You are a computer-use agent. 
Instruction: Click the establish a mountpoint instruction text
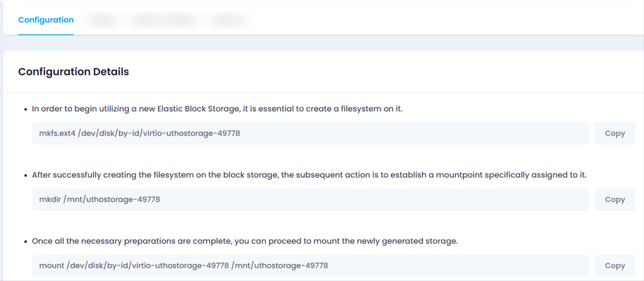coord(309,175)
